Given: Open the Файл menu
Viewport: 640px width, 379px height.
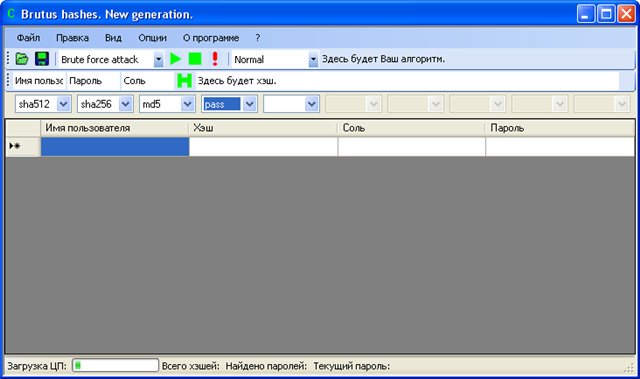Looking at the screenshot, I should tap(28, 38).
